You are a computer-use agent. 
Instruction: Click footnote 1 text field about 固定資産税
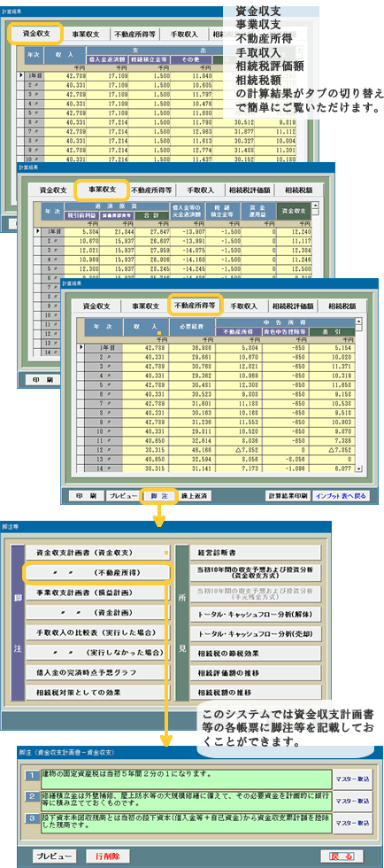186,779
